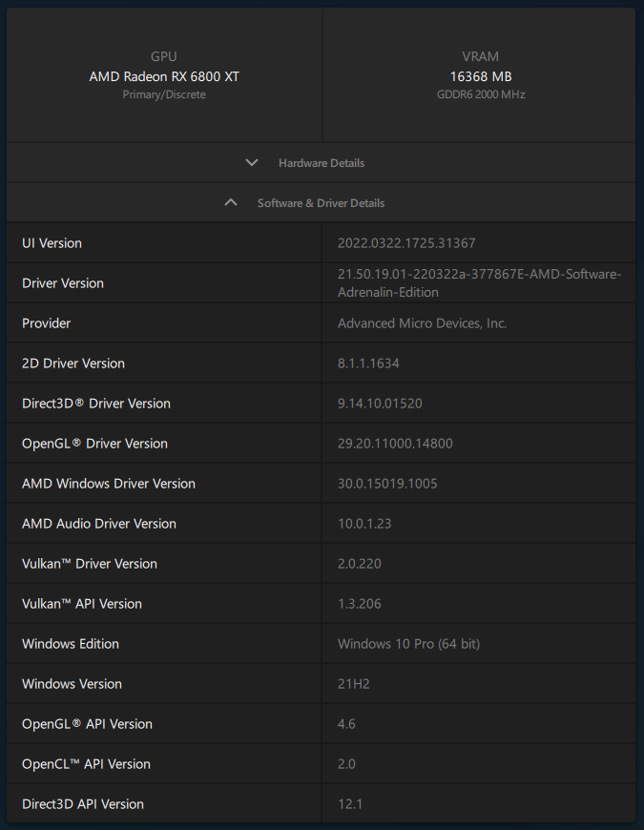Select the value 8.1.1.1634
Screen dimensions: 644x830
point(368,363)
